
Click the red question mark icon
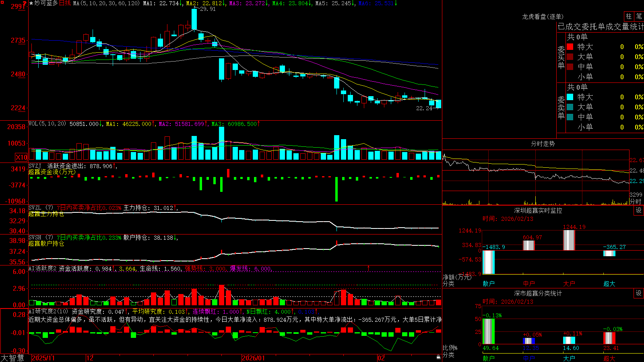tap(25, 3)
